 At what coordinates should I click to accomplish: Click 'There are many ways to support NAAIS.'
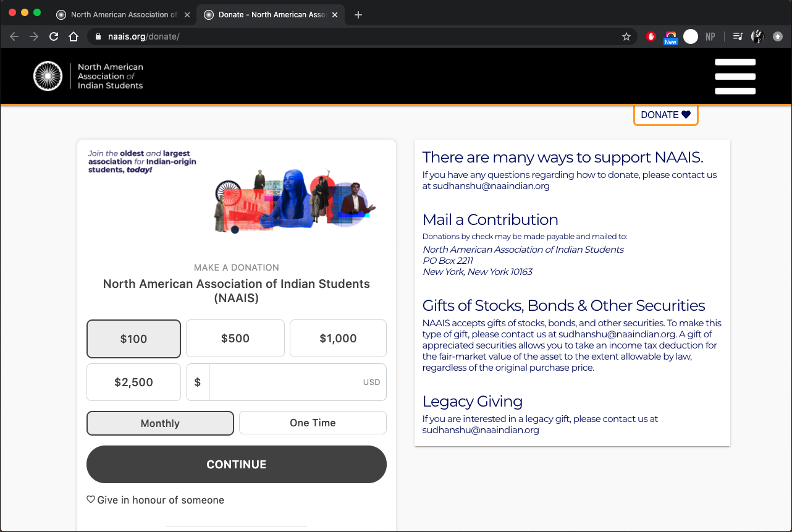click(563, 157)
